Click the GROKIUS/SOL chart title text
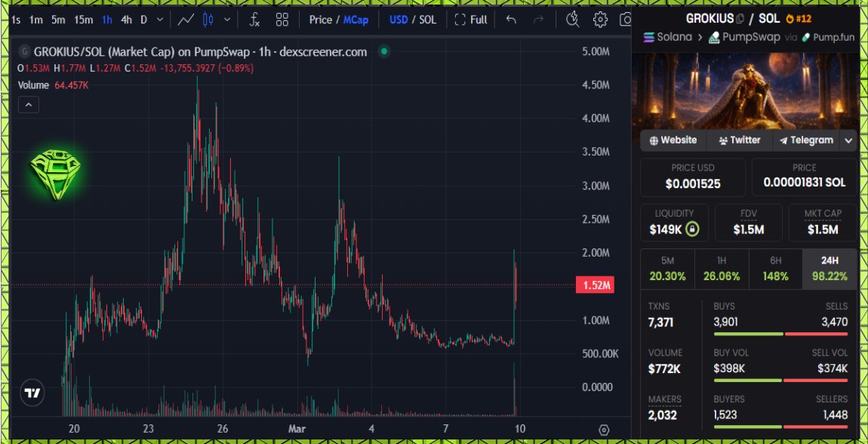The height and width of the screenshot is (444, 868). 200,51
